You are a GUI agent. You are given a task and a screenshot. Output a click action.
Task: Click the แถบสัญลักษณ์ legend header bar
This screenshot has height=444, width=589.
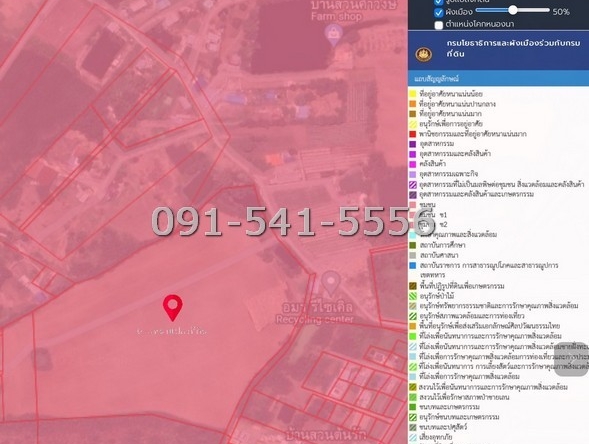click(x=498, y=79)
